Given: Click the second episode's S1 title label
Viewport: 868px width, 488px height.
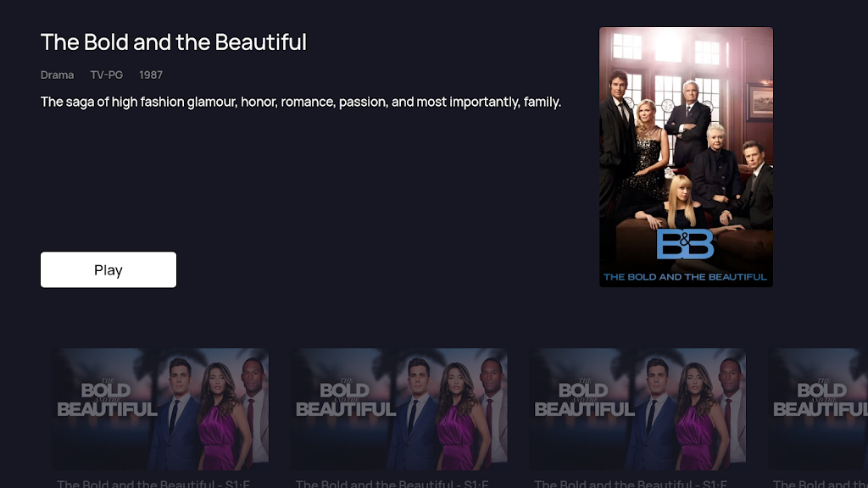Looking at the screenshot, I should (x=392, y=483).
